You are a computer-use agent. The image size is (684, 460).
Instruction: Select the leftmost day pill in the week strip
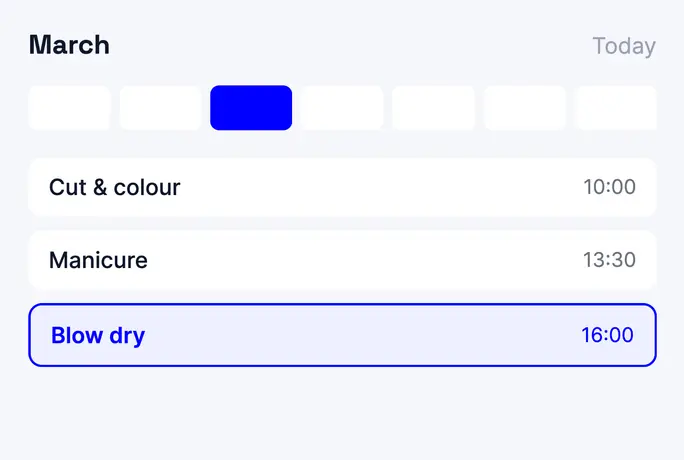pos(69,108)
